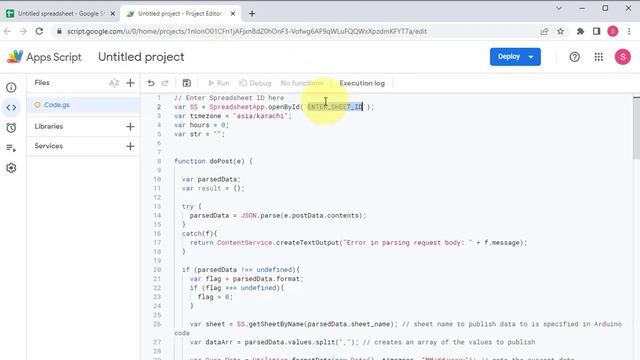640x360 pixels.
Task: Click the Deploy button
Action: click(x=515, y=57)
